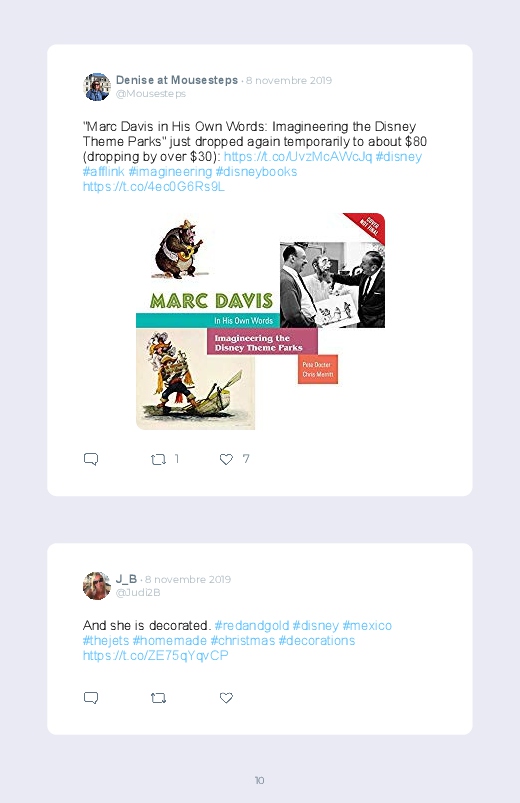Open link t.co/UvzMcAWcJq

[x=298, y=157]
